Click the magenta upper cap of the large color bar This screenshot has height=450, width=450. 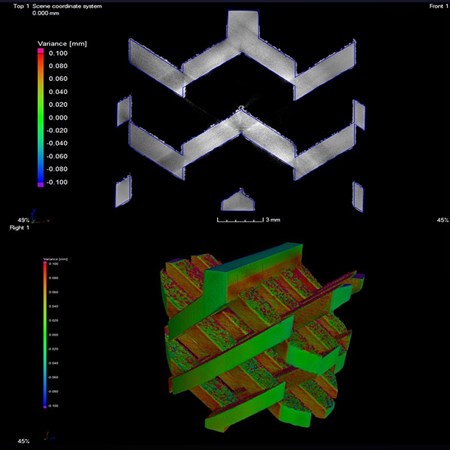(x=40, y=51)
